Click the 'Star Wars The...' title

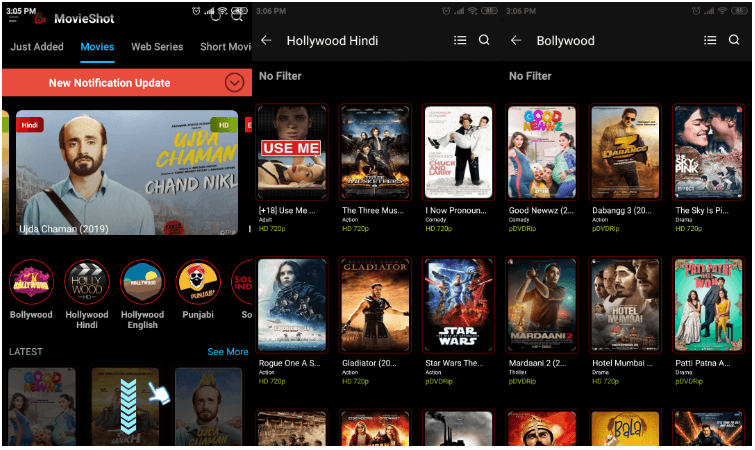455,363
